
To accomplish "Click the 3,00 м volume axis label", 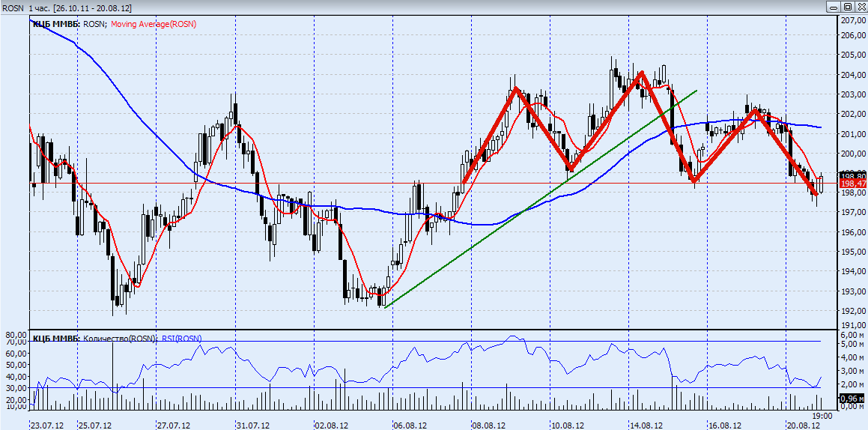I will click(x=853, y=371).
